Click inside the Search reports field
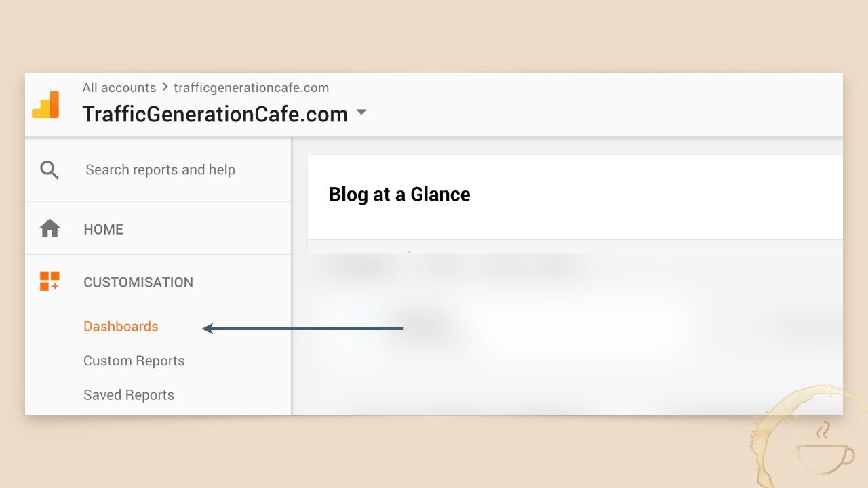This screenshot has height=488, width=868. 160,169
